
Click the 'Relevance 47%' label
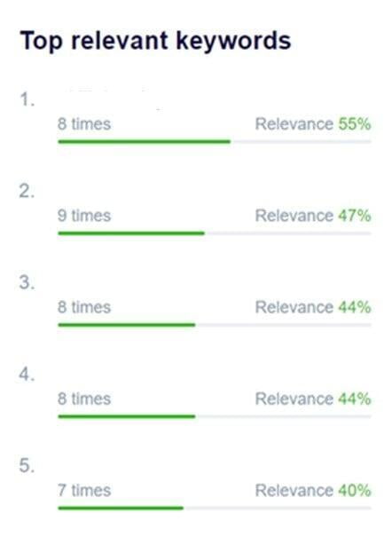pyautogui.click(x=313, y=216)
